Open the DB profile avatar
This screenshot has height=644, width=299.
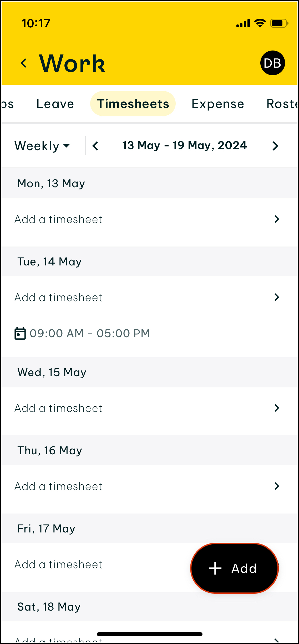point(272,63)
